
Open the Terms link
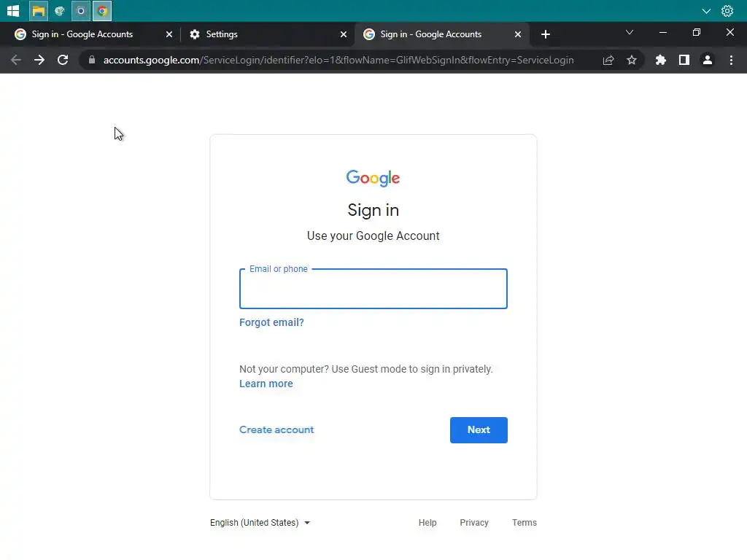[524, 522]
